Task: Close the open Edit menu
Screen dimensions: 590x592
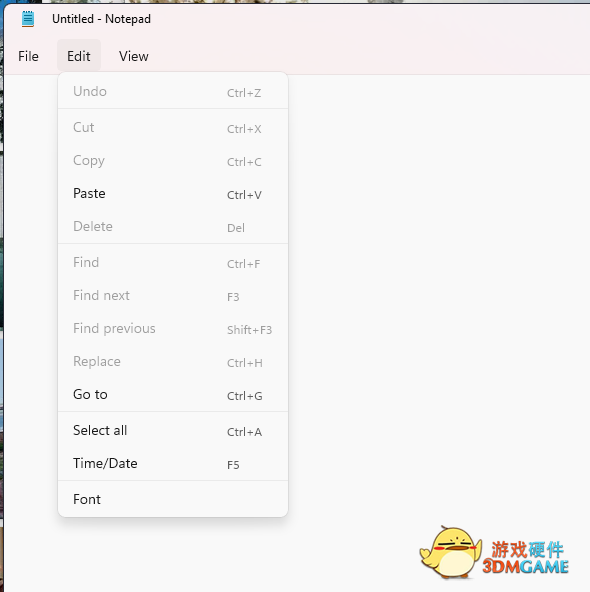Action: [x=79, y=56]
